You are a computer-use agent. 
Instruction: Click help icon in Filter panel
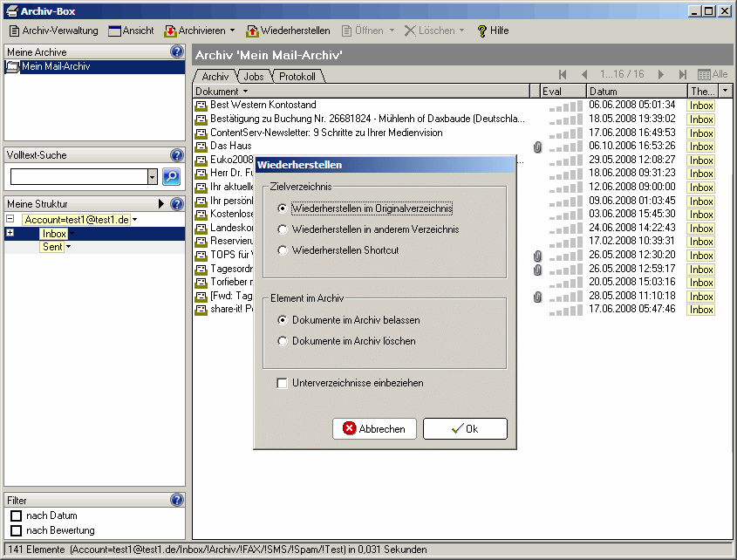click(x=177, y=501)
